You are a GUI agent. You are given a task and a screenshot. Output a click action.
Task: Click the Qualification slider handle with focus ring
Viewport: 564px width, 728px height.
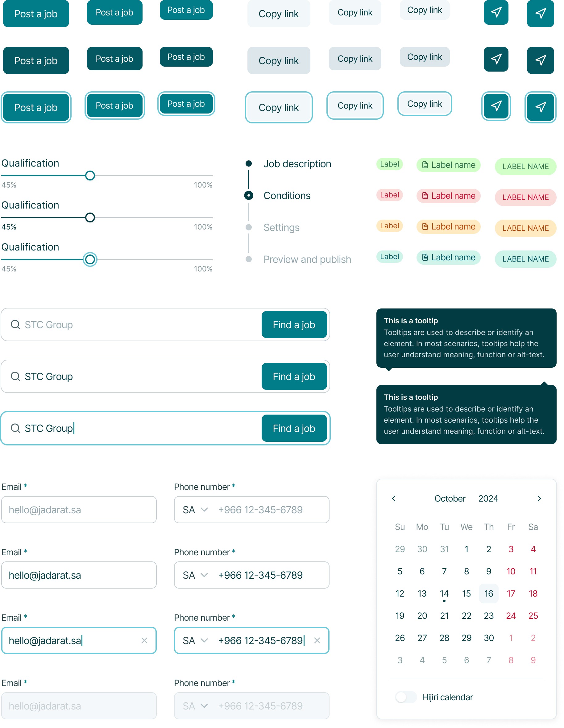coord(90,259)
